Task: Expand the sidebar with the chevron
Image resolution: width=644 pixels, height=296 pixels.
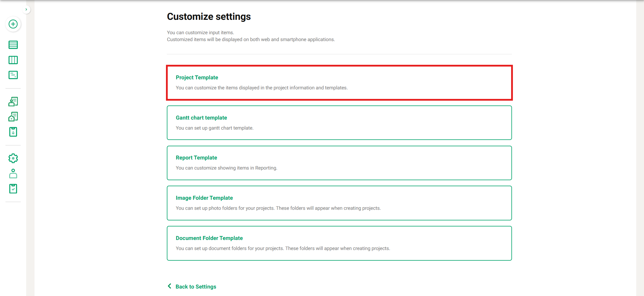Action: pos(26,9)
